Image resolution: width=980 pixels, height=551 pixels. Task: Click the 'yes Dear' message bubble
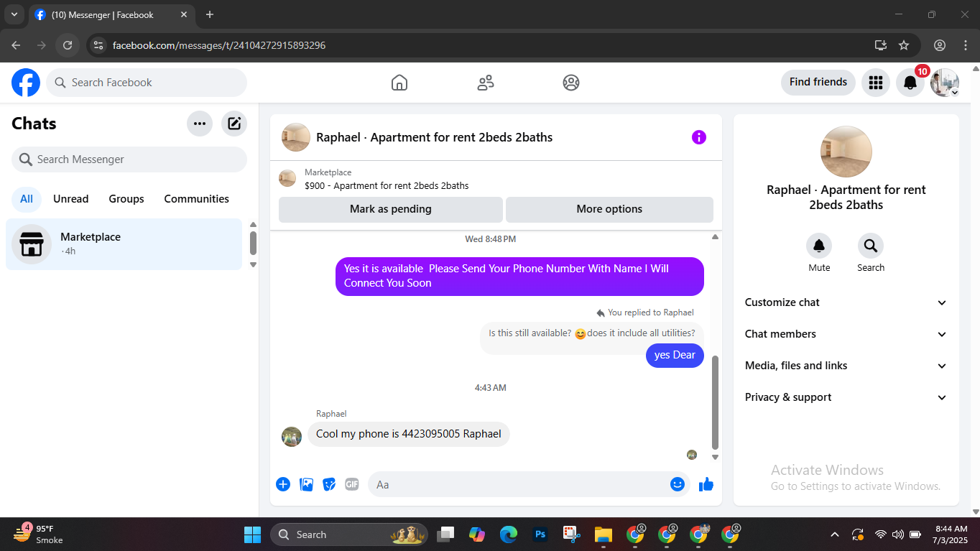point(675,355)
